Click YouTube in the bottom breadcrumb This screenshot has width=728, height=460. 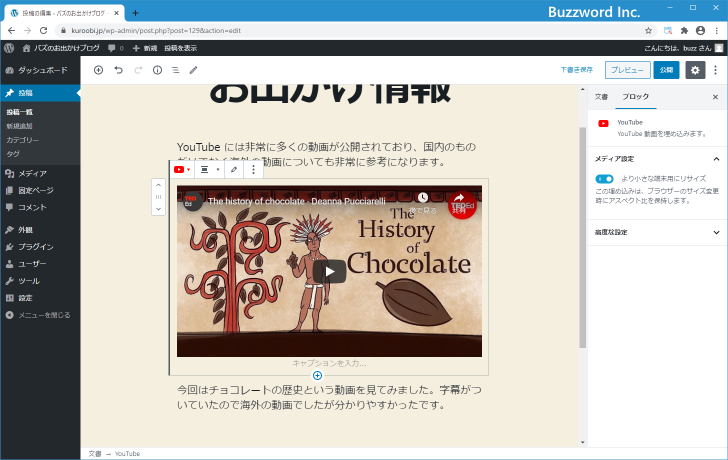127,454
